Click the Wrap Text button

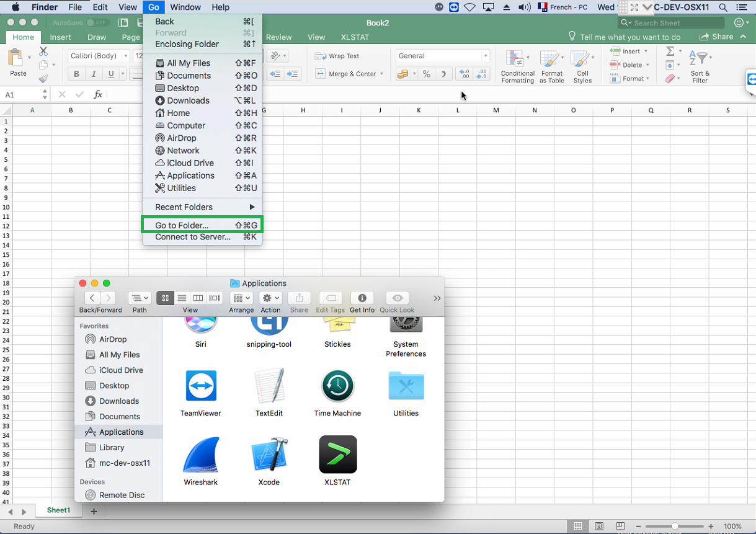click(337, 56)
